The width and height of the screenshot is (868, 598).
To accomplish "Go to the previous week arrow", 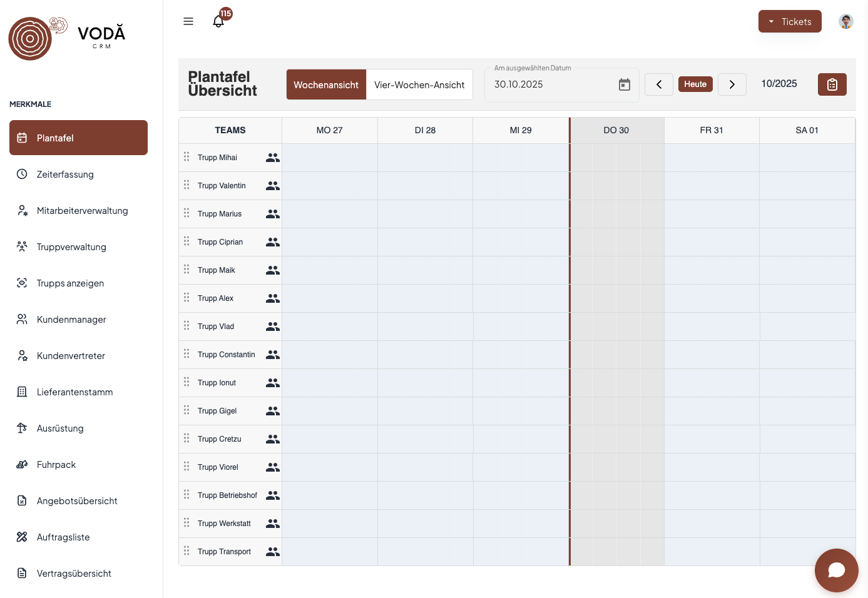I will (659, 84).
